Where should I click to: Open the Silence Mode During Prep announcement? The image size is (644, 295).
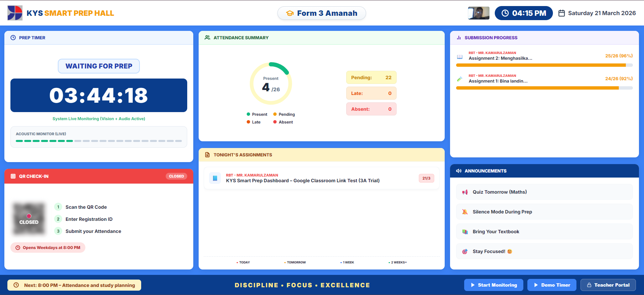[x=545, y=212]
